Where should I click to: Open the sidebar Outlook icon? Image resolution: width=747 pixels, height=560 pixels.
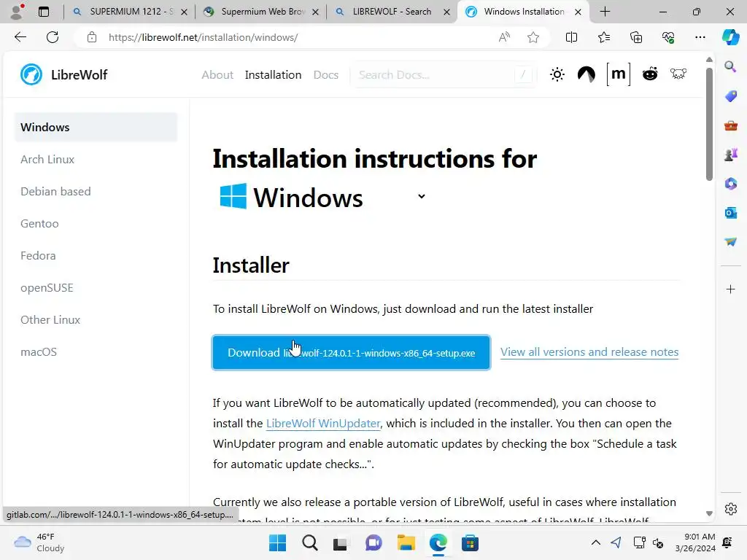[x=730, y=213]
